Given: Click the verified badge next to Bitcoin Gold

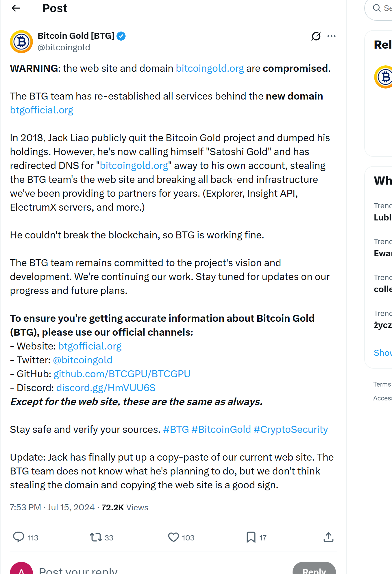Looking at the screenshot, I should [121, 36].
